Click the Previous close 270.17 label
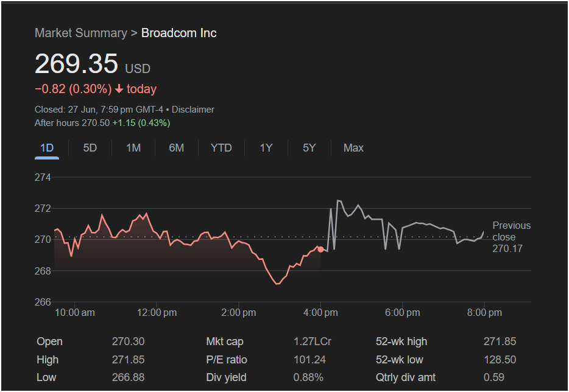The height and width of the screenshot is (392, 569). click(511, 237)
